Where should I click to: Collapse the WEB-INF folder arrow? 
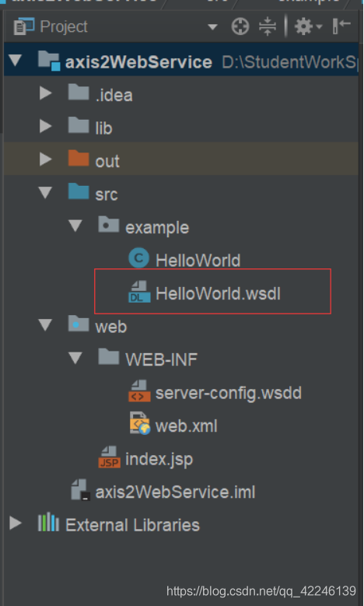pyautogui.click(x=75, y=359)
